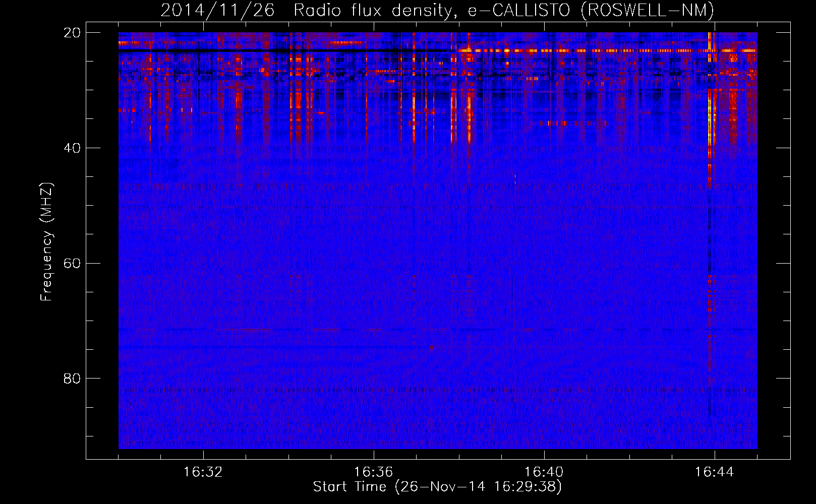This screenshot has height=504, width=816.
Task: Click the time tick label '16:32'
Action: (x=203, y=472)
